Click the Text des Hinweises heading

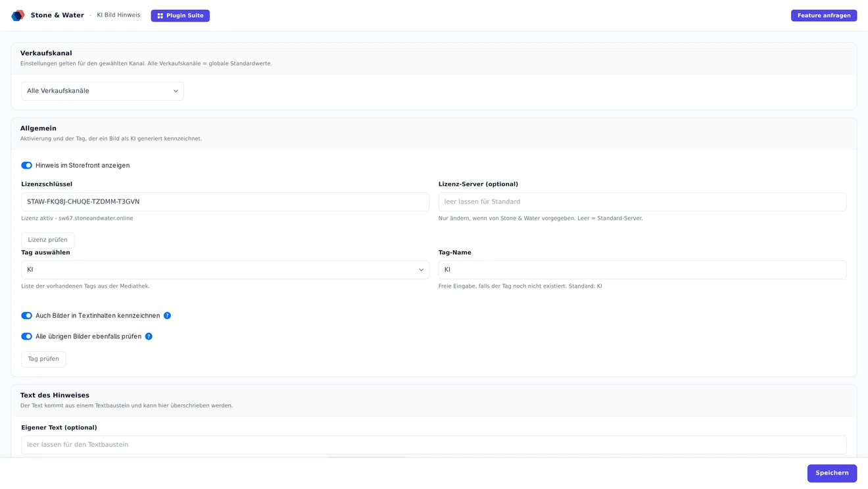[55, 396]
